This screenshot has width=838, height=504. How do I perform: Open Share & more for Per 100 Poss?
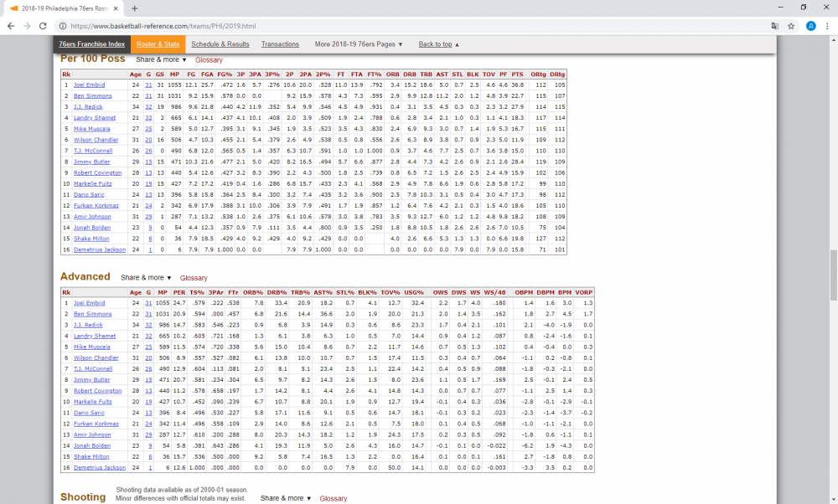(160, 60)
